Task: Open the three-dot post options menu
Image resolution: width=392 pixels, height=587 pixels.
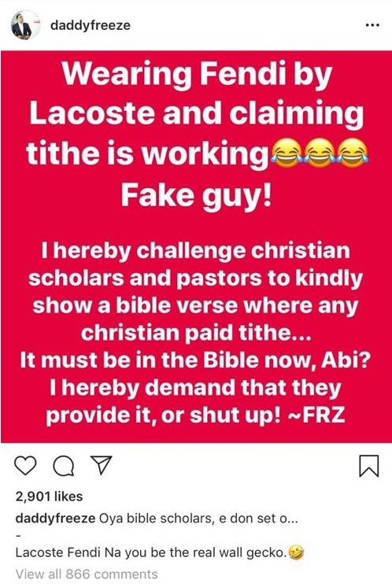Action: click(372, 25)
